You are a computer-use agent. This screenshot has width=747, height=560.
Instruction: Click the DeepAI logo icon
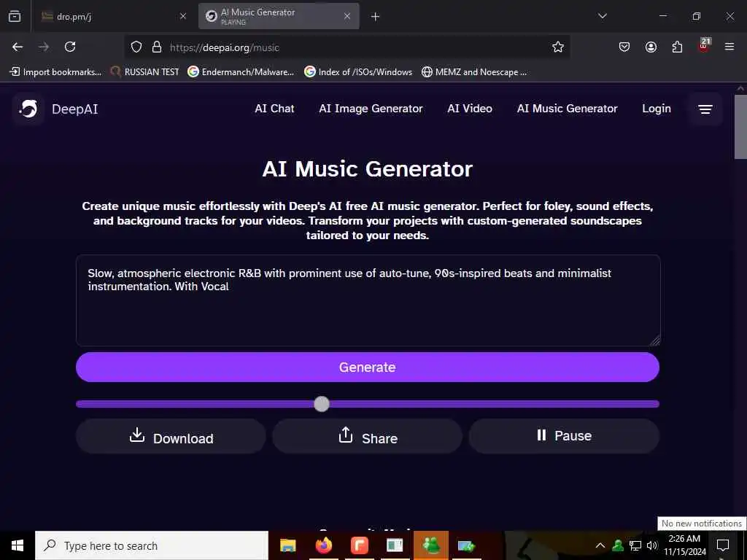[28, 109]
